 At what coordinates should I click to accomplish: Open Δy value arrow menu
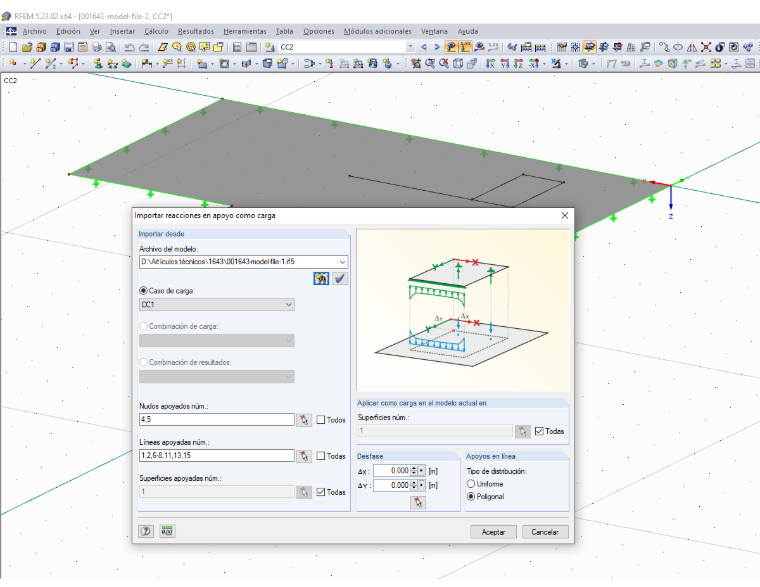(422, 485)
